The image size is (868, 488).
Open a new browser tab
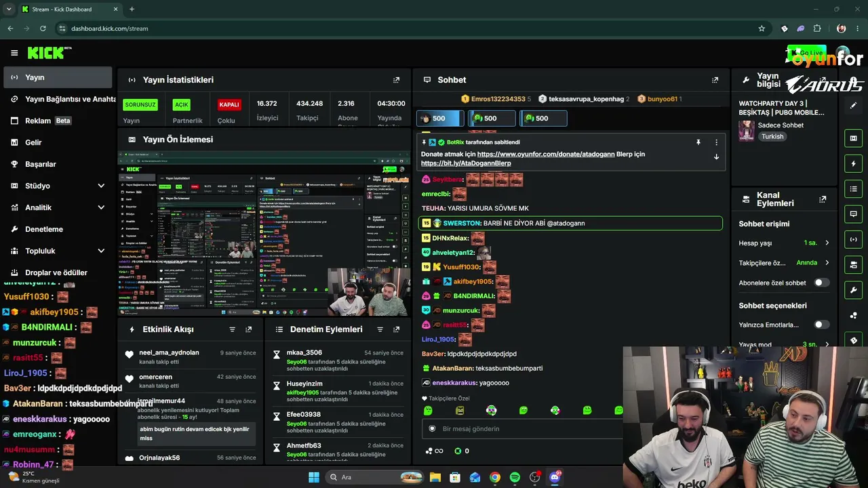(x=132, y=9)
